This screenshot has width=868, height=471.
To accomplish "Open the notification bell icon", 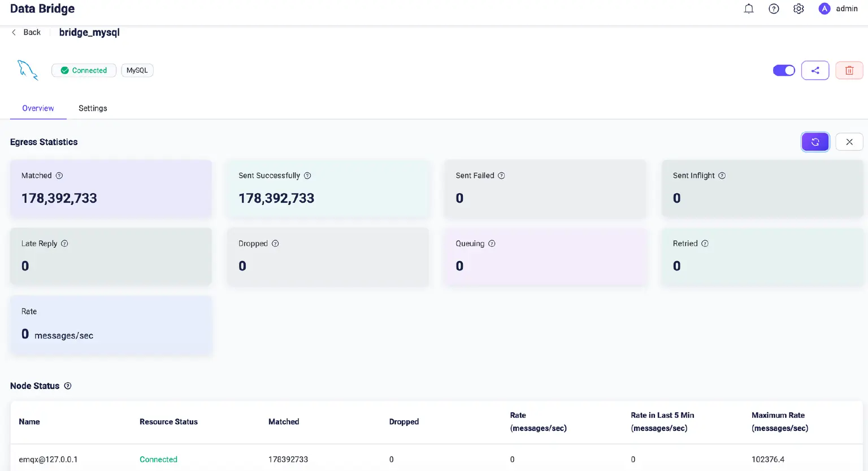I will point(748,8).
